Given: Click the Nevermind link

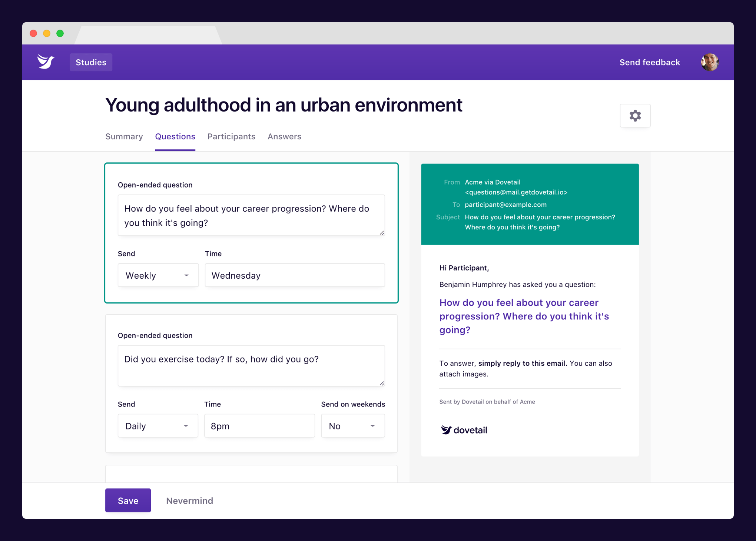Looking at the screenshot, I should (x=189, y=501).
